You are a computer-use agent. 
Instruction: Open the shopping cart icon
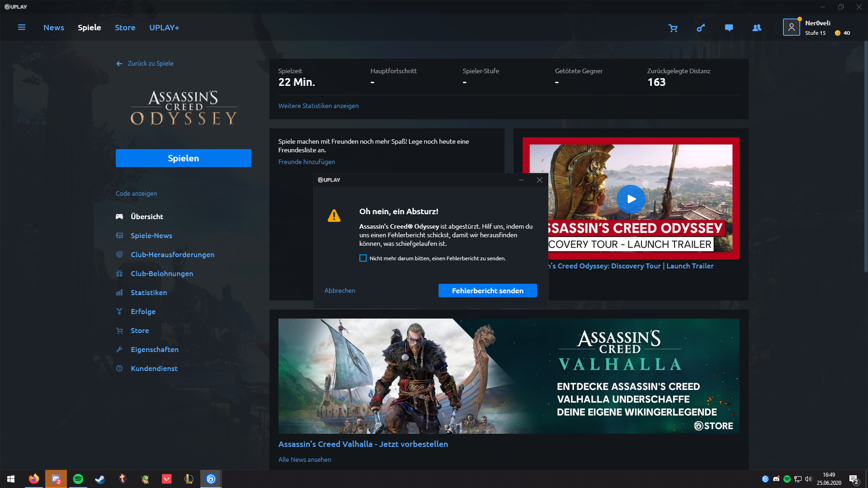(x=673, y=28)
